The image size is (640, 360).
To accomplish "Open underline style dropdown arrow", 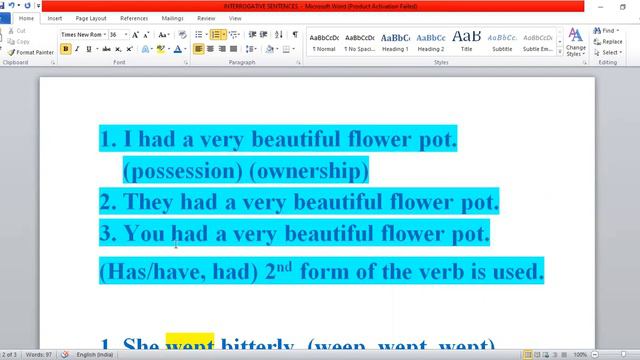I will point(97,49).
